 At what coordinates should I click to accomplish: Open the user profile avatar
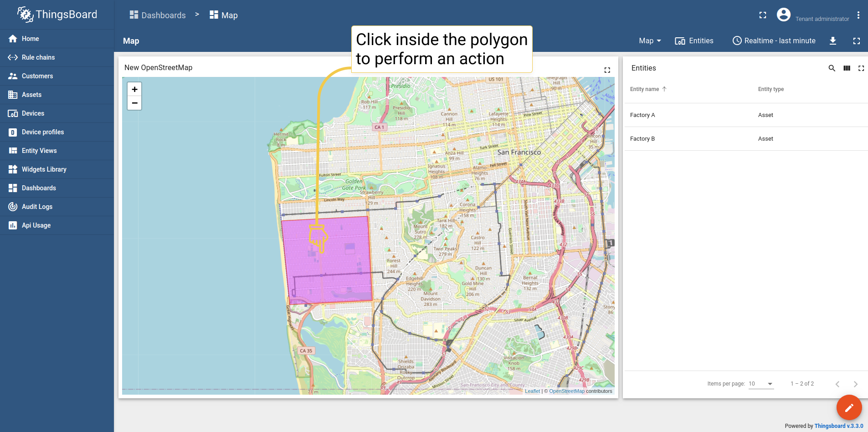point(784,15)
